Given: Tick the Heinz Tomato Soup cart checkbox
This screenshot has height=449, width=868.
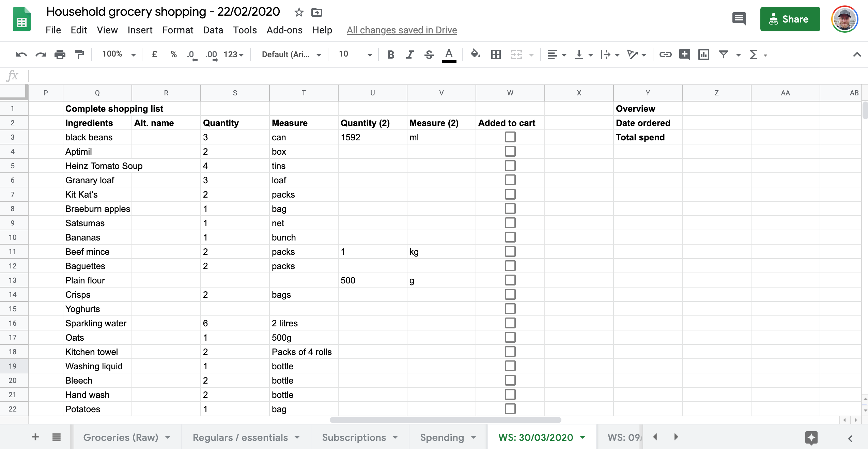Looking at the screenshot, I should [x=510, y=166].
